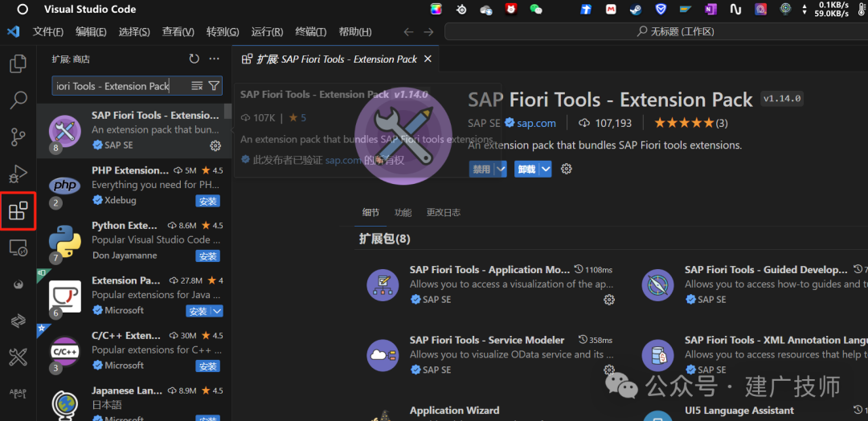Click the 卸载 button
Viewport: 868px width, 421px height.
pos(527,170)
